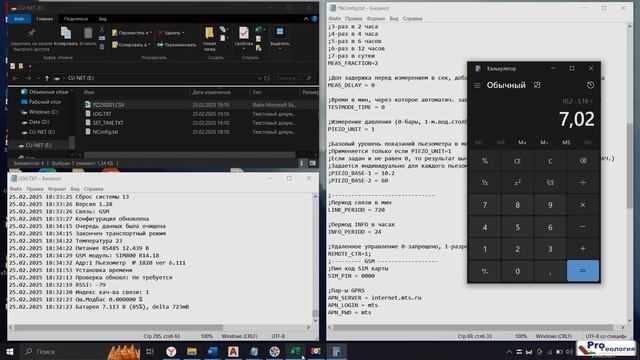Click the equals key in Calculator
The image size is (640, 360).
(583, 271)
